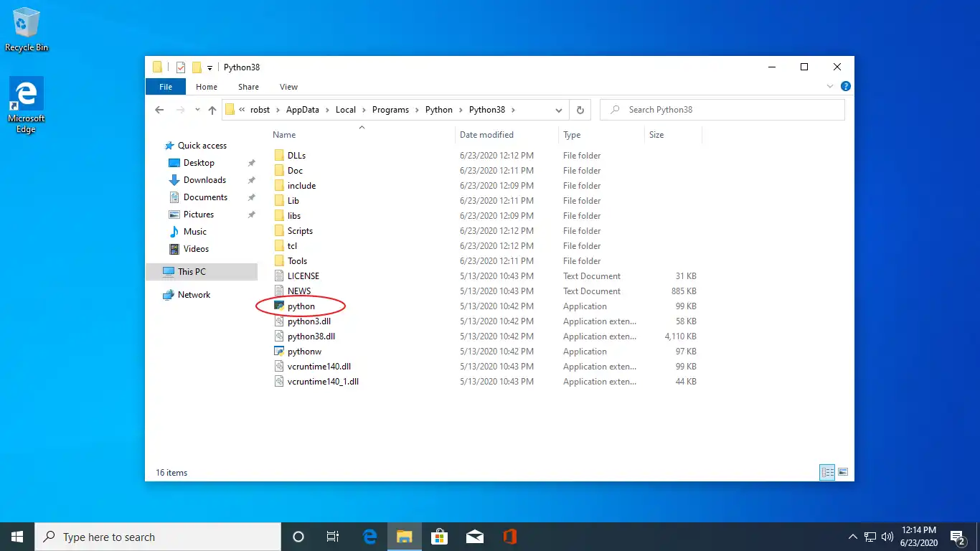Open Network in the navigation pane
The height and width of the screenshot is (551, 980).
tap(192, 294)
